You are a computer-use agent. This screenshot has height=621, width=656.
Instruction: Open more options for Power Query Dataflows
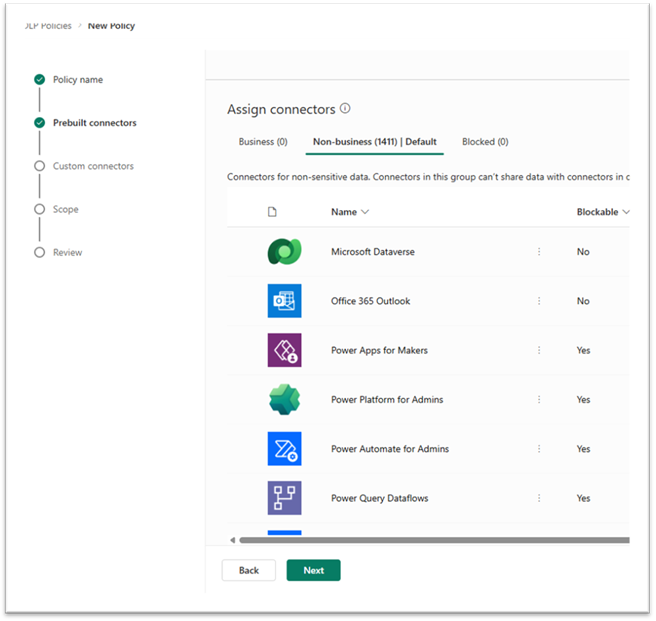tap(539, 498)
